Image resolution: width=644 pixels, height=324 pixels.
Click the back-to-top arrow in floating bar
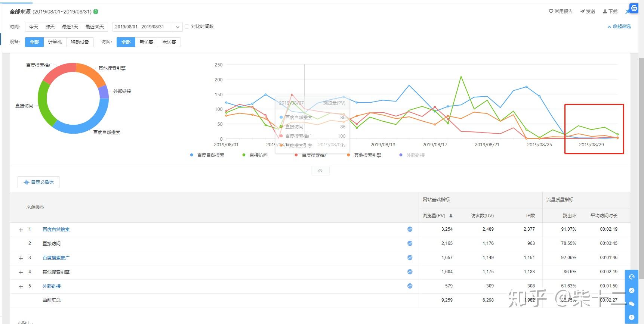[632, 317]
